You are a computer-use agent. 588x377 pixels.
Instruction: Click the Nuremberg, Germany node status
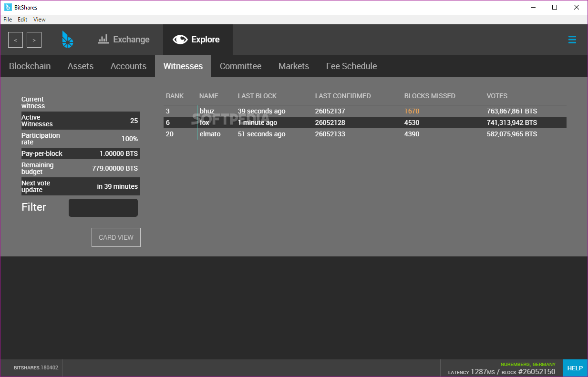528,364
